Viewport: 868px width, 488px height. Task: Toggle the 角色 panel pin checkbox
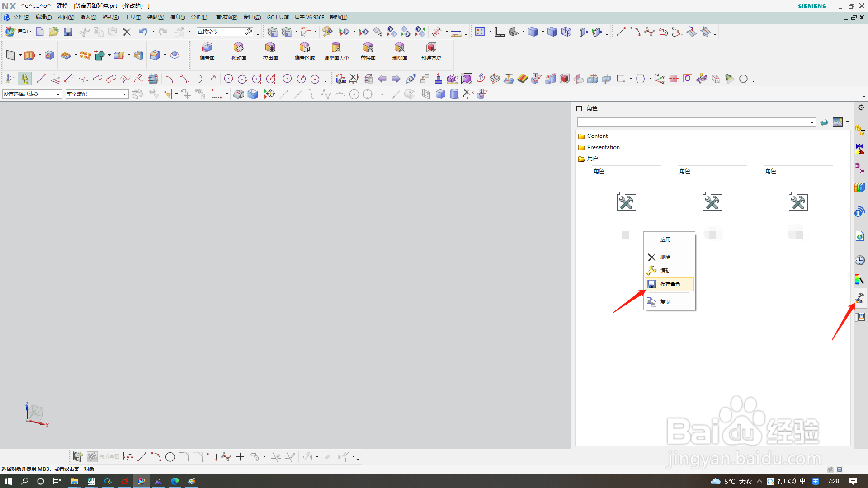click(579, 108)
